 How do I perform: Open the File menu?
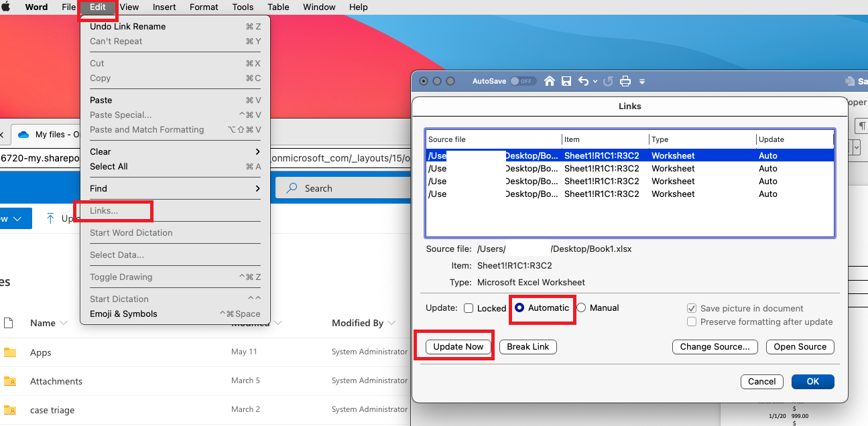68,7
